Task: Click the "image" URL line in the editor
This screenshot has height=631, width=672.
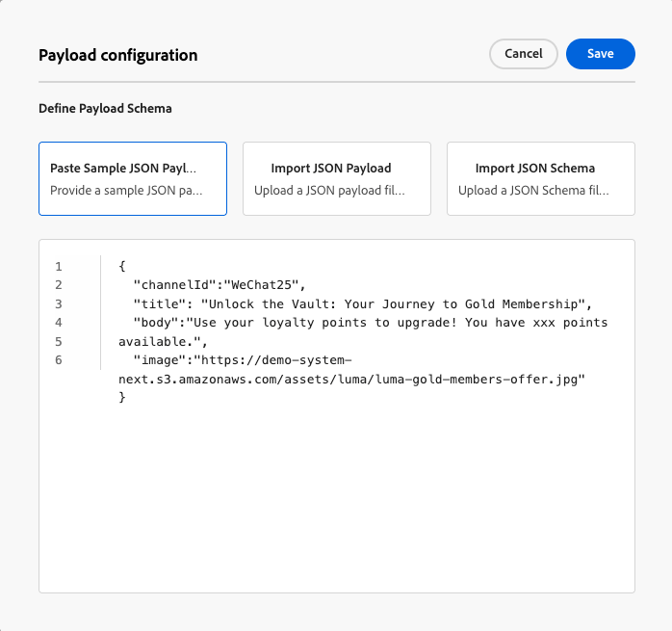Action: tap(243, 360)
